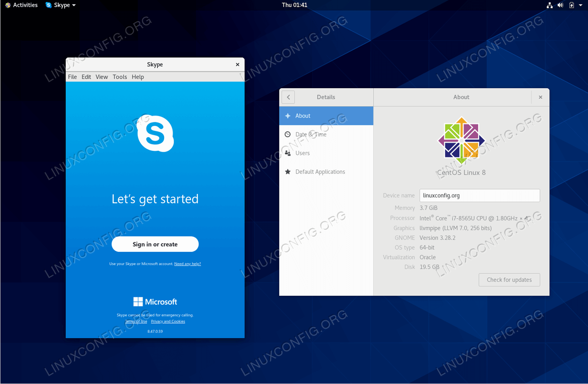
Task: Open the View menu in Skype
Action: [101, 77]
